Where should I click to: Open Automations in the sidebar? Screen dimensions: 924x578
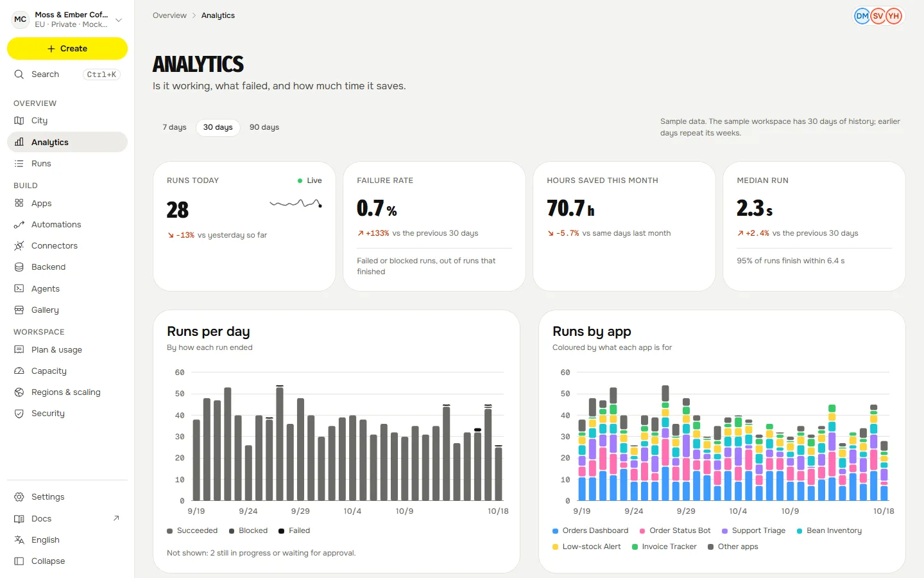click(67, 225)
